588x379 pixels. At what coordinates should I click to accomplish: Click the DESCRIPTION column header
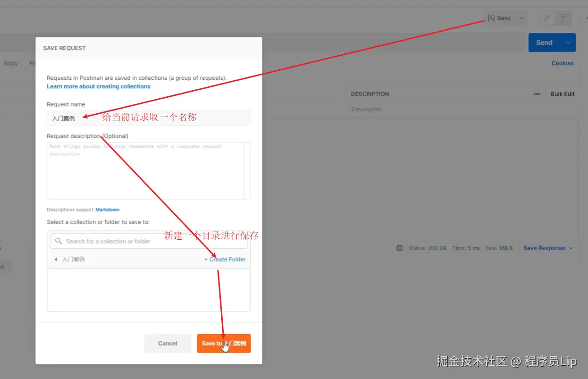[370, 94]
